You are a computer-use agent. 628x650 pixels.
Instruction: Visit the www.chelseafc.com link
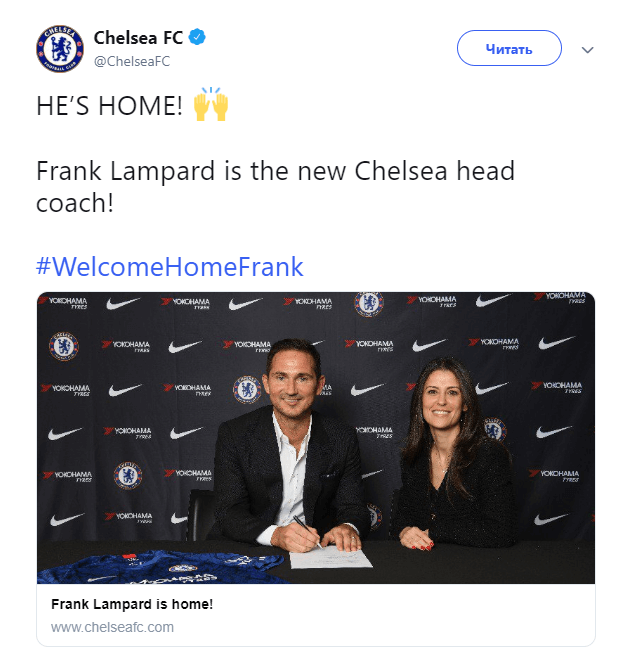point(112,627)
